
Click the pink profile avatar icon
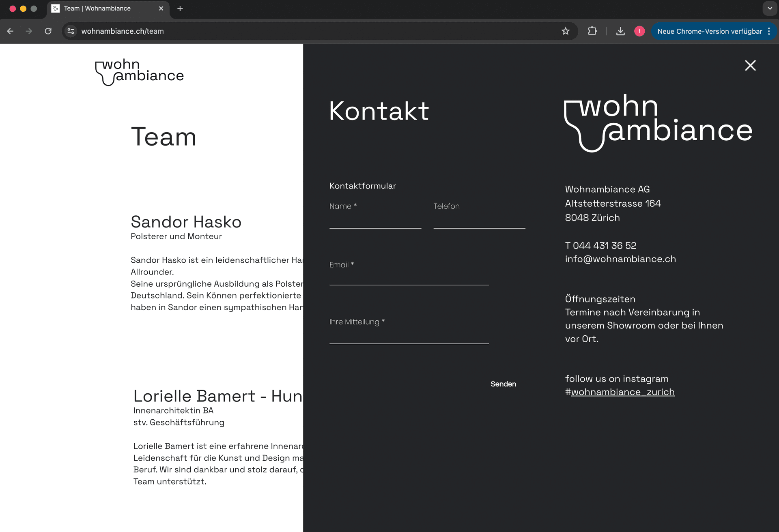[x=639, y=31]
